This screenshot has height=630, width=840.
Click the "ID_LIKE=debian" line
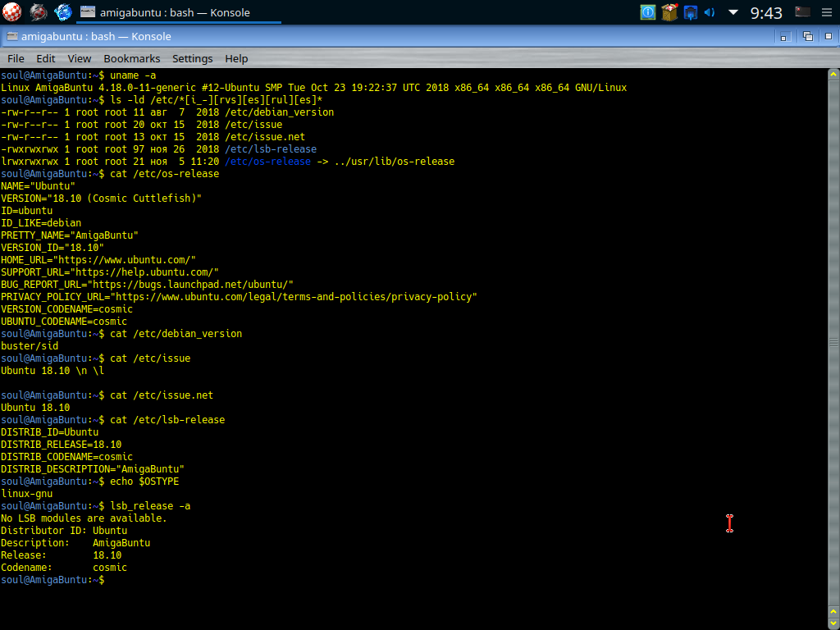(x=41, y=223)
